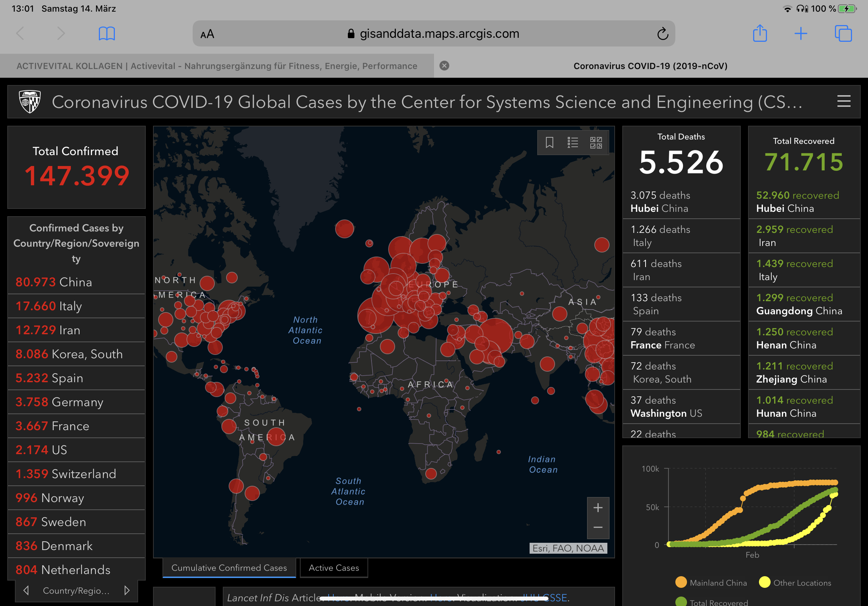The image size is (868, 606).
Task: Toggle Total Recovered green legend swatch
Action: [x=681, y=602]
